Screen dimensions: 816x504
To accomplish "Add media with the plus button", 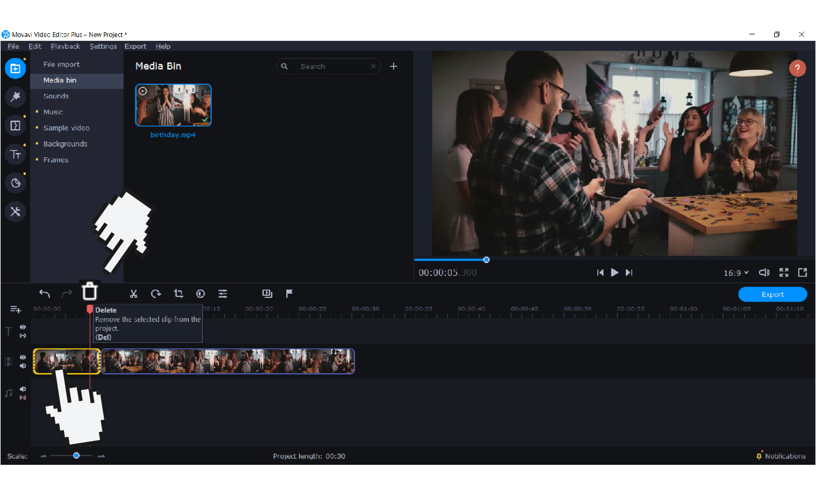I will point(394,67).
